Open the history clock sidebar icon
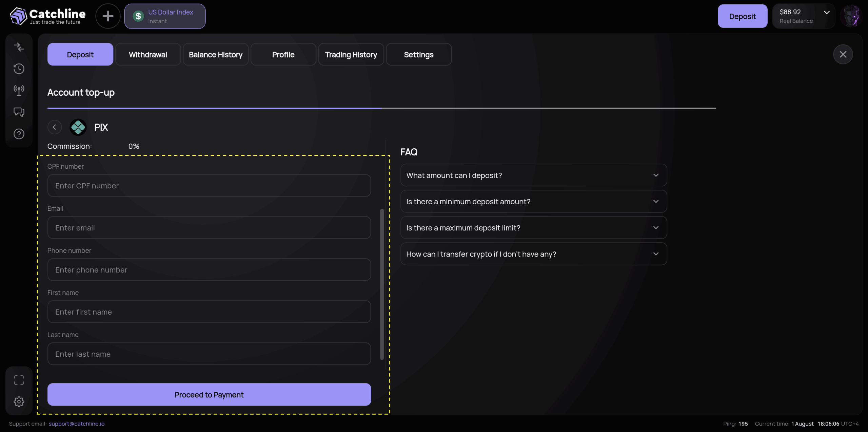Image resolution: width=868 pixels, height=432 pixels. 19,69
